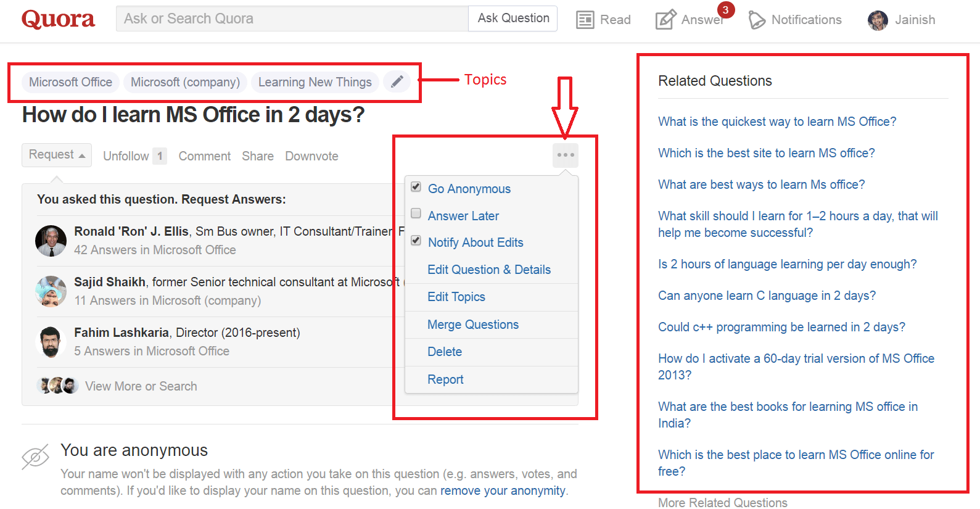
Task: Open 'best books for learning MS office in India' question
Action: pyautogui.click(x=788, y=415)
